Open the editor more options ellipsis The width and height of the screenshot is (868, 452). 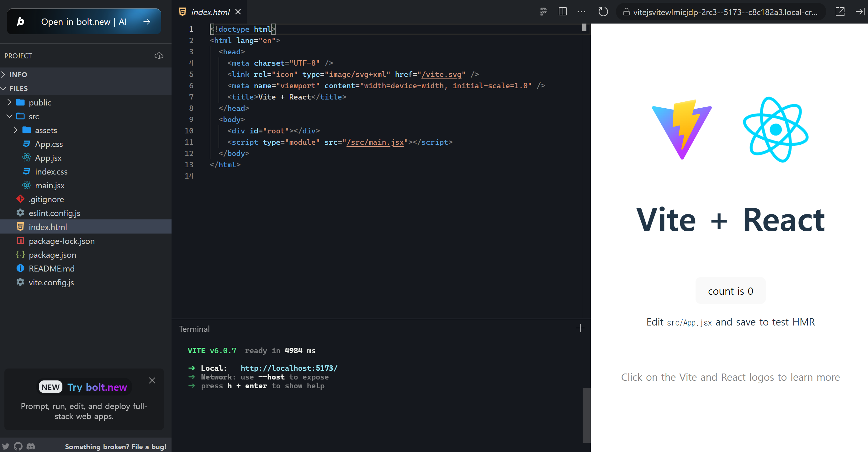[x=581, y=12]
